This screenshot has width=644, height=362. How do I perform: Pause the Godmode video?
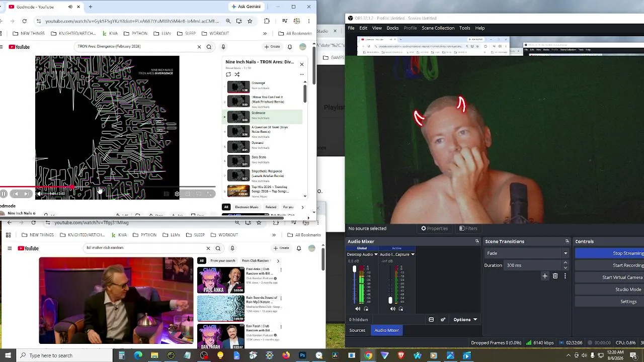[x=4, y=194]
